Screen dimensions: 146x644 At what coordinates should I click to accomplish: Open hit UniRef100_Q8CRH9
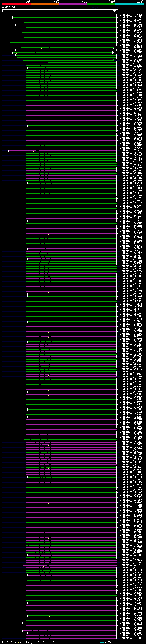click(x=131, y=178)
